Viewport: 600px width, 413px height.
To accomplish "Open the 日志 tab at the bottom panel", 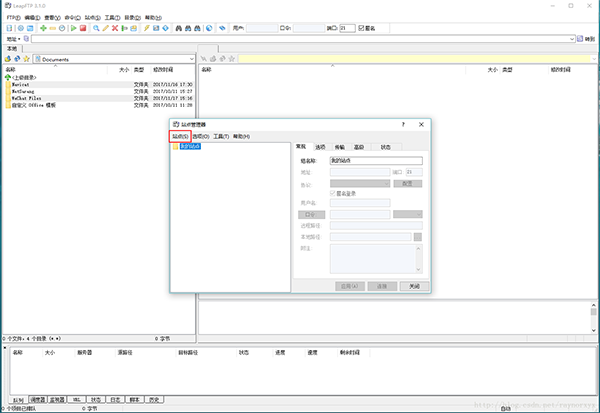I will click(x=113, y=399).
